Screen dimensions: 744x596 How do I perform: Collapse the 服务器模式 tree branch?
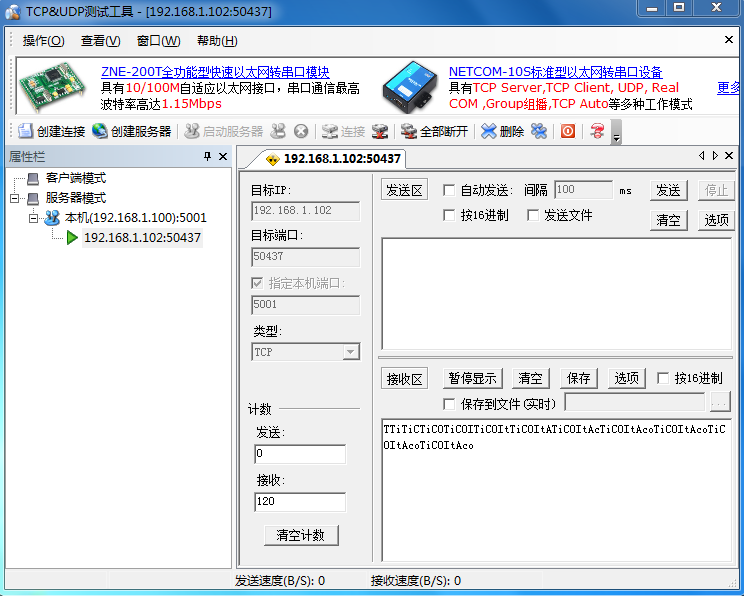pos(14,198)
